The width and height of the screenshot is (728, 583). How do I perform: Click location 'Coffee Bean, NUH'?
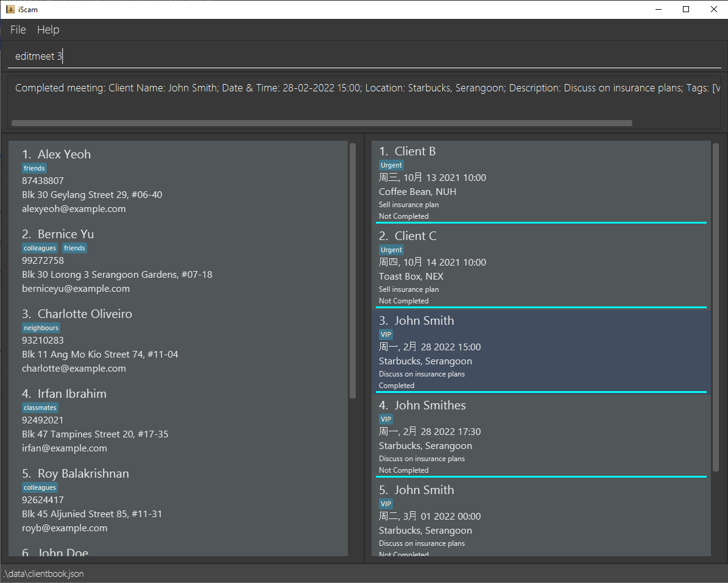(x=417, y=192)
